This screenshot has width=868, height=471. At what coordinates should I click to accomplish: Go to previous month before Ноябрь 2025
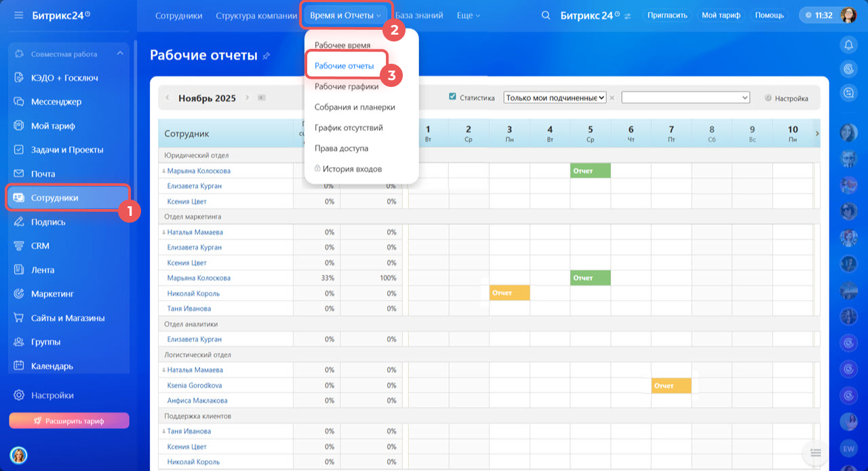(167, 98)
